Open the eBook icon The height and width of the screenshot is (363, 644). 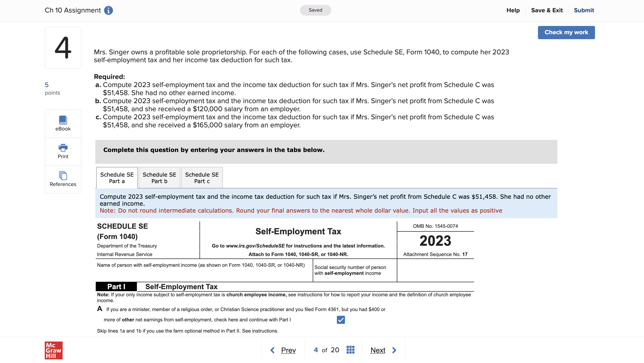(x=63, y=120)
